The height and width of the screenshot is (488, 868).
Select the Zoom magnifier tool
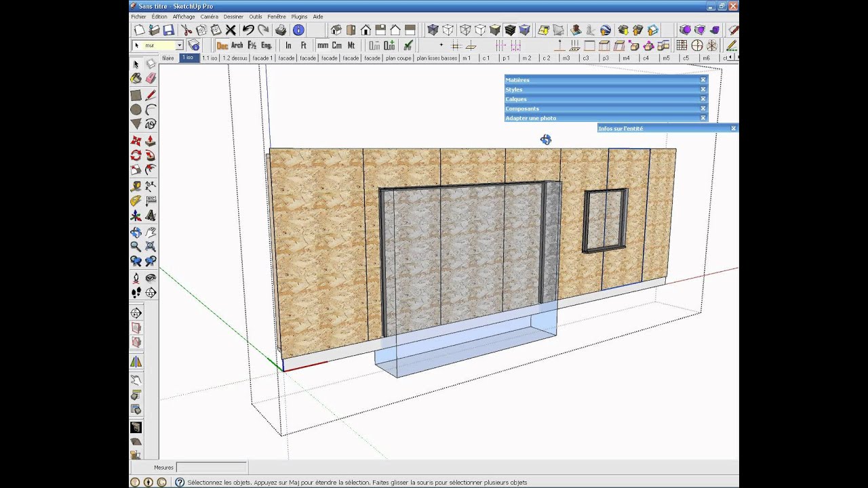(x=136, y=246)
